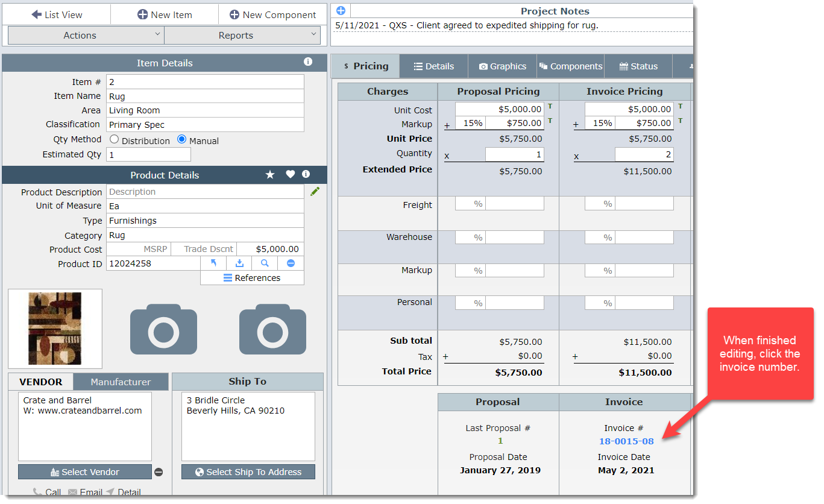This screenshot has height=504, width=824.
Task: Click the MSRP field
Action: pos(138,249)
